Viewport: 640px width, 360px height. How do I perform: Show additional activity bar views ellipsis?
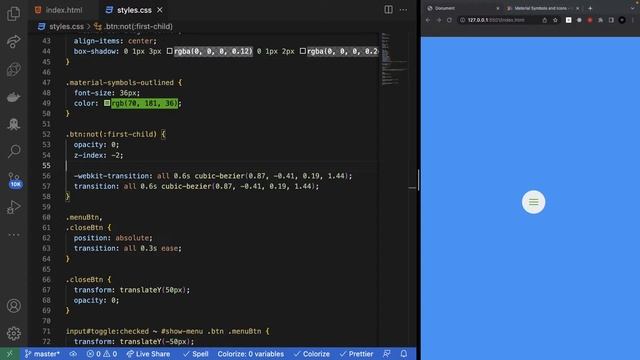13,235
